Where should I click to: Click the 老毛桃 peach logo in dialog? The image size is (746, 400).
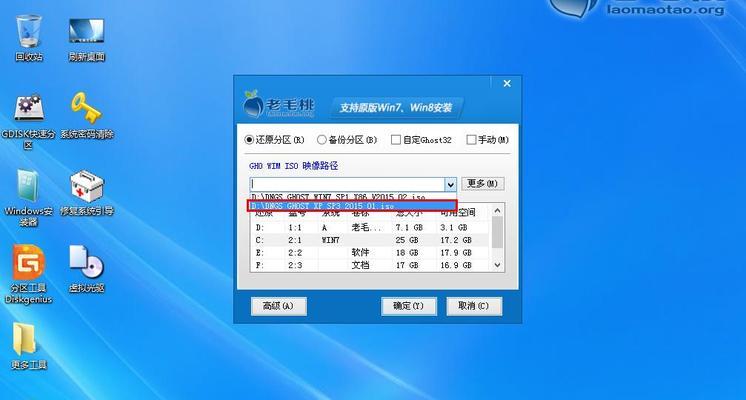coord(278,104)
